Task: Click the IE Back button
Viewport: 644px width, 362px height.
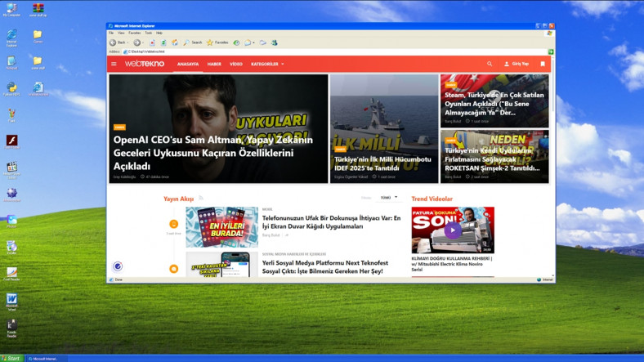Action: (x=114, y=42)
